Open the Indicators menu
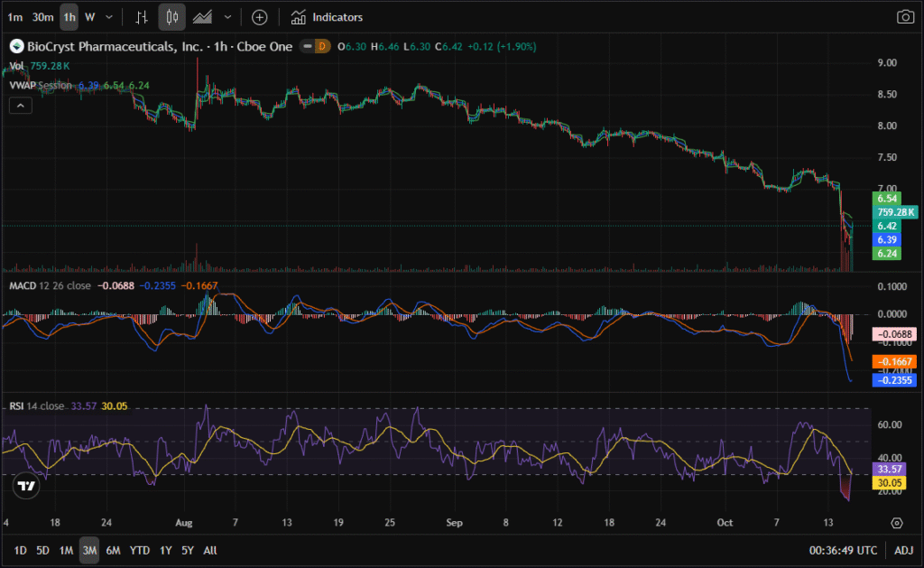The width and height of the screenshot is (924, 568). [327, 17]
